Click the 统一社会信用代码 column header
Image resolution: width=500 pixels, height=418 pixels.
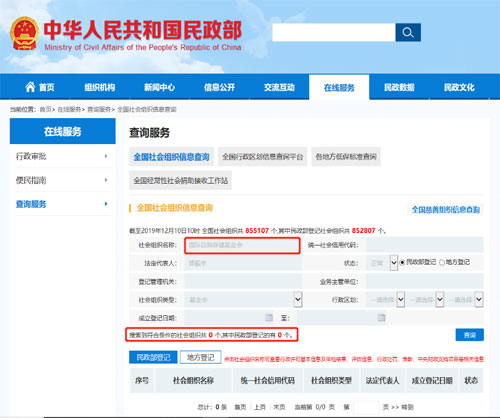coord(268,380)
